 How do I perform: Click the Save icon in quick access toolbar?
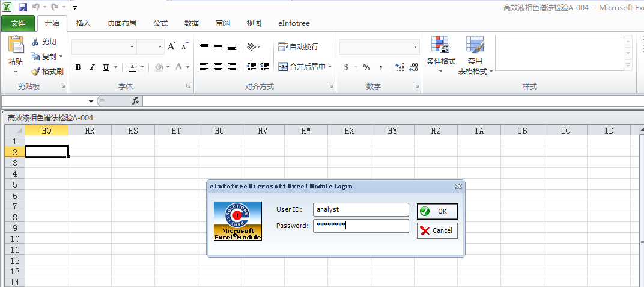[23, 7]
